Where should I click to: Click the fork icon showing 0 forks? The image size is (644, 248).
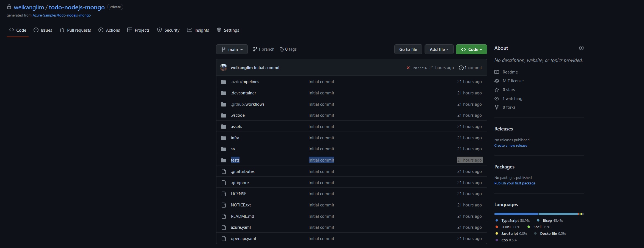pos(497,107)
